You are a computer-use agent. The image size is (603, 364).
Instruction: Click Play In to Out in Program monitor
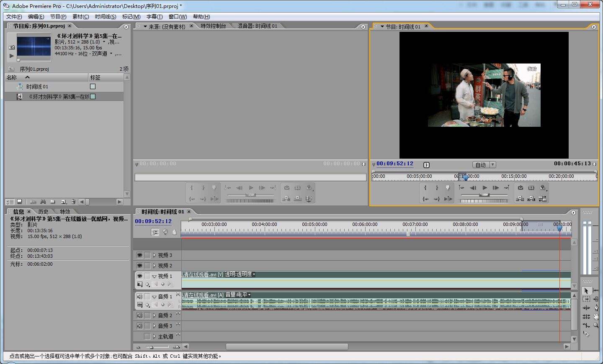click(448, 199)
